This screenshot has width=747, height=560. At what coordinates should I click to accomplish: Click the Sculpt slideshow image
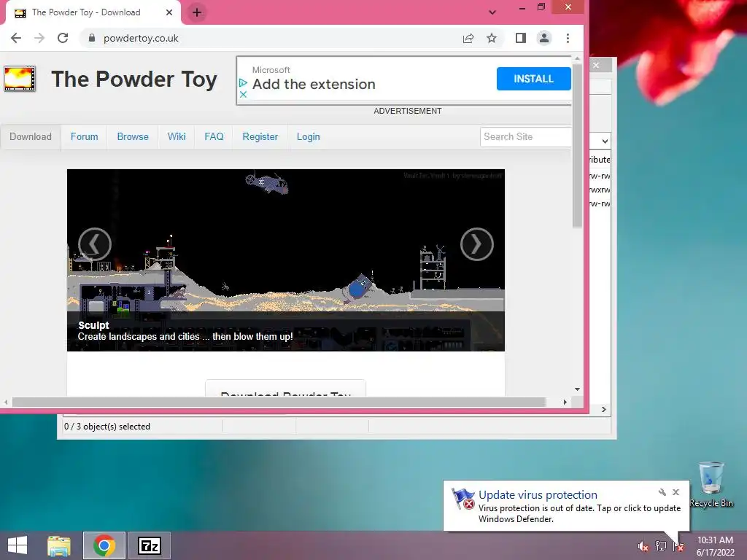[286, 260]
